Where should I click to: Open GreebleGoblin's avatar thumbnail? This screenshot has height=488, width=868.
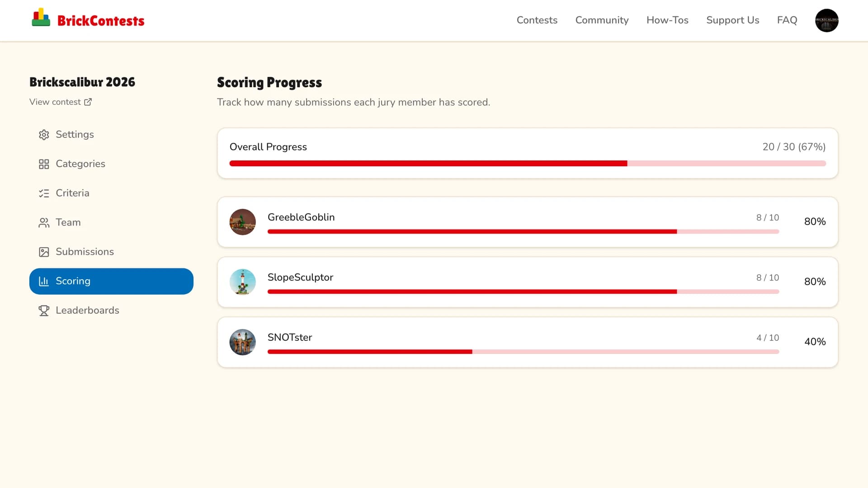pyautogui.click(x=243, y=222)
